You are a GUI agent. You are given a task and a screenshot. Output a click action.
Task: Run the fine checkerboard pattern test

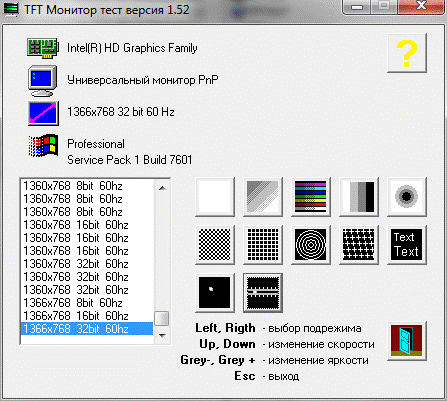(215, 245)
